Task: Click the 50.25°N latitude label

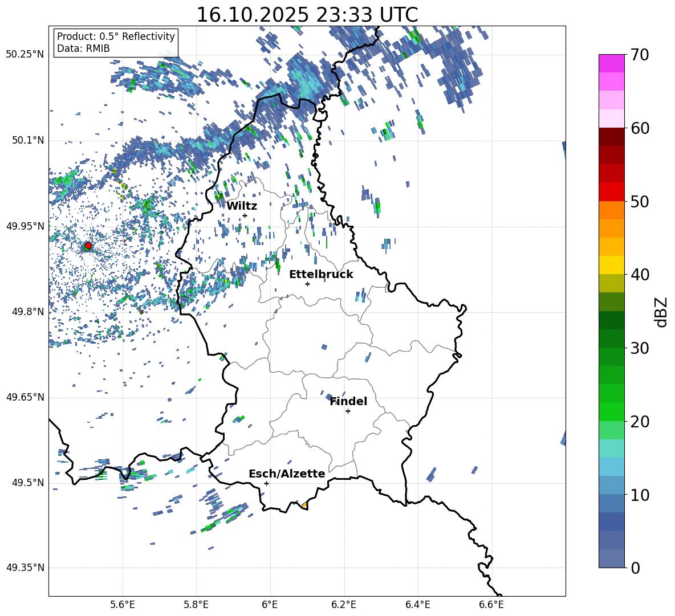Action: (25, 54)
